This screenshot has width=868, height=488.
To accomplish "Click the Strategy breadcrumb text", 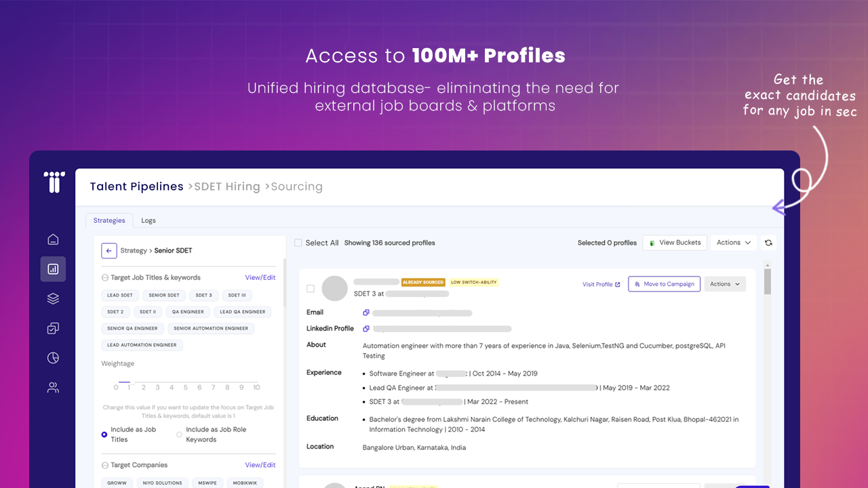I will tap(134, 251).
